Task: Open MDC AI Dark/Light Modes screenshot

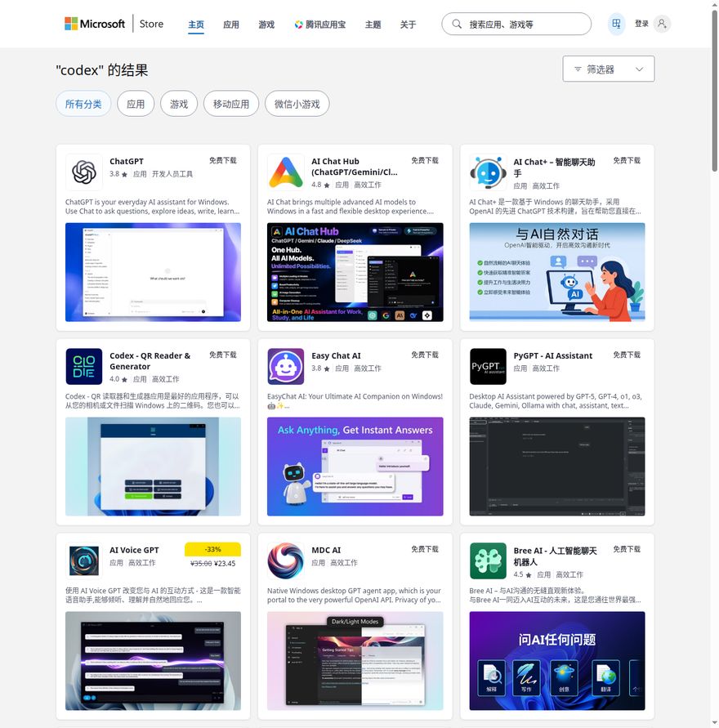Action: [x=355, y=661]
